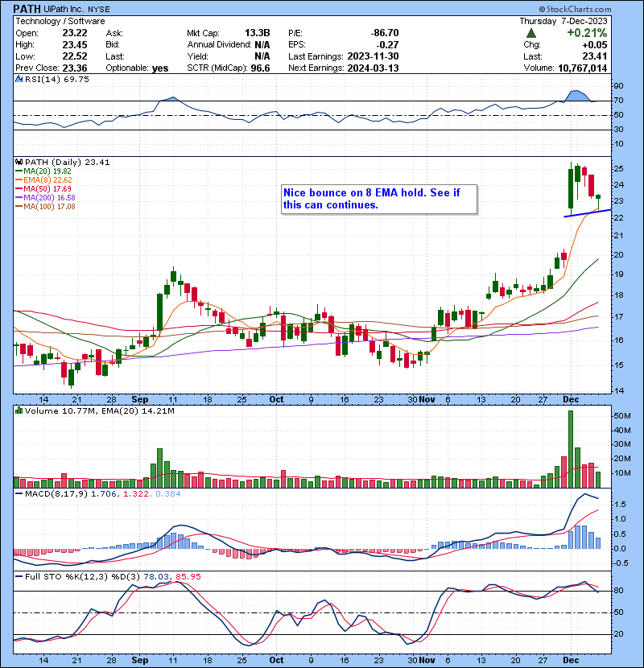644x668 pixels.
Task: Click the Bid label
Action: tap(113, 45)
